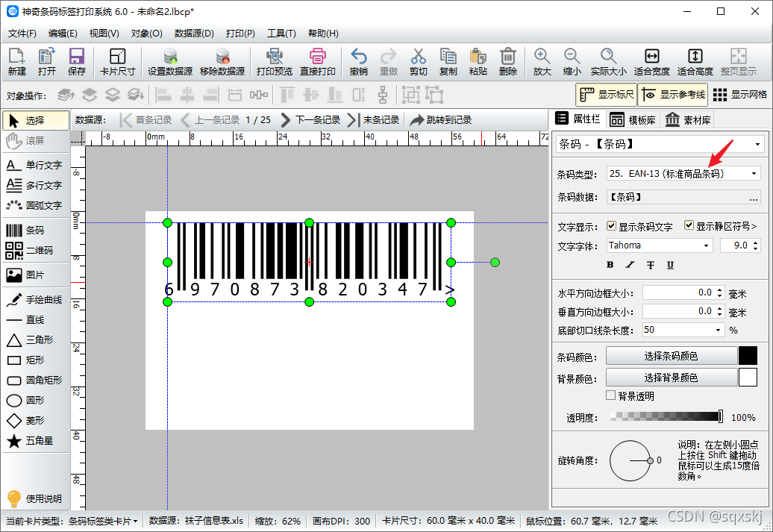Enable 背景透明 checkbox
Viewport: 773px width, 532px height.
pos(611,395)
